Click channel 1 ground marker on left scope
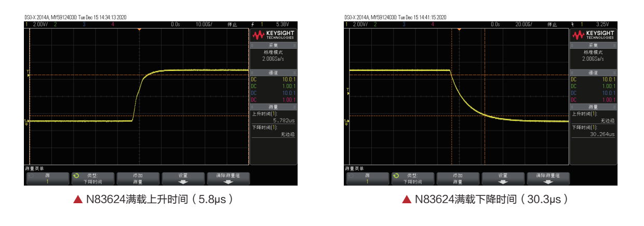This screenshot has width=644, height=226. click(26, 121)
